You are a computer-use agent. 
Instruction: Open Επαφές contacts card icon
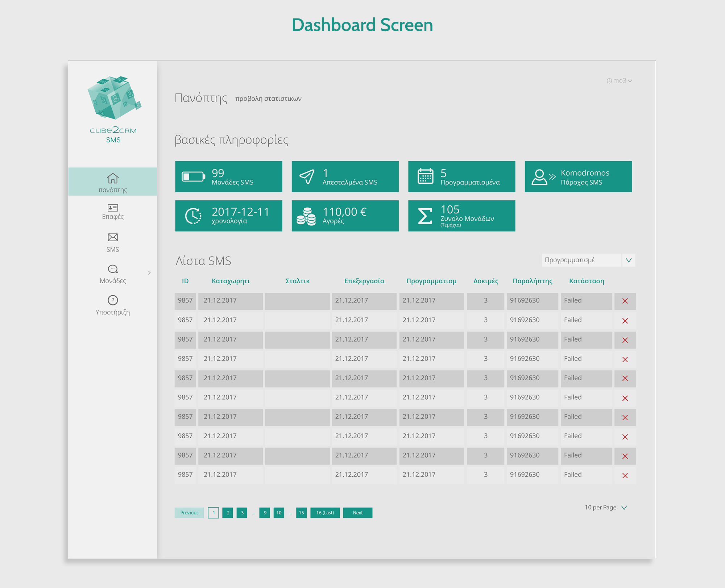click(x=113, y=208)
